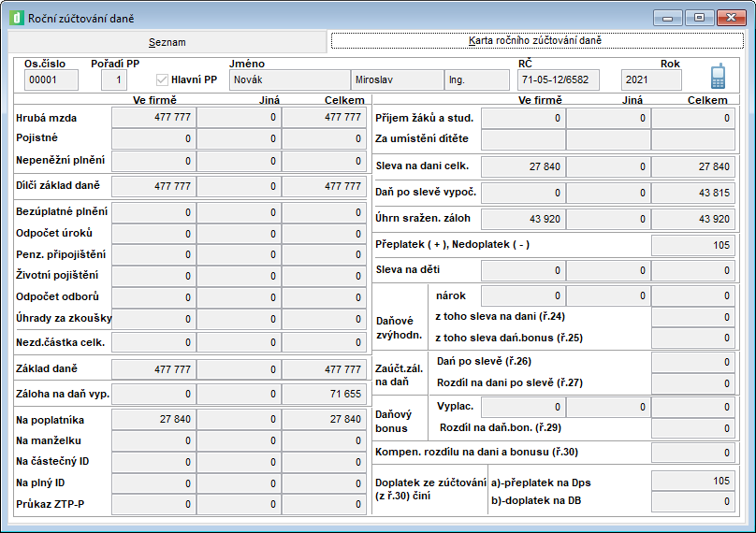
Task: Click nárok Jiná field
Action: 608,295
